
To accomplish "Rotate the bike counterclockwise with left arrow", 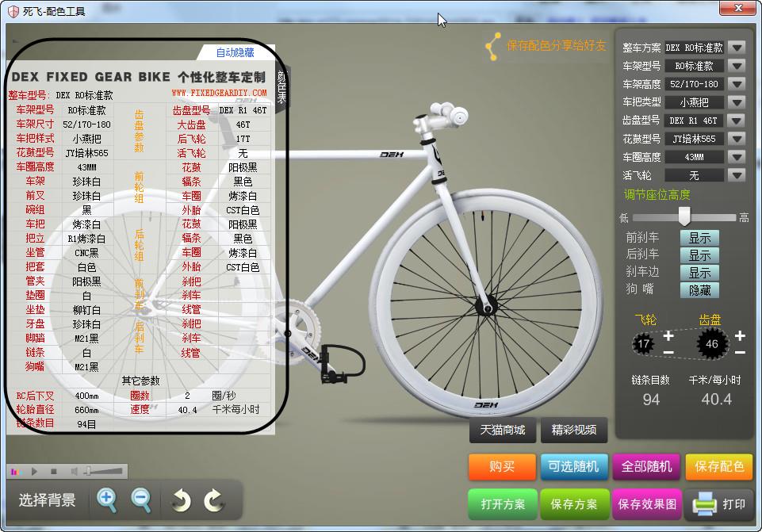I will (182, 500).
